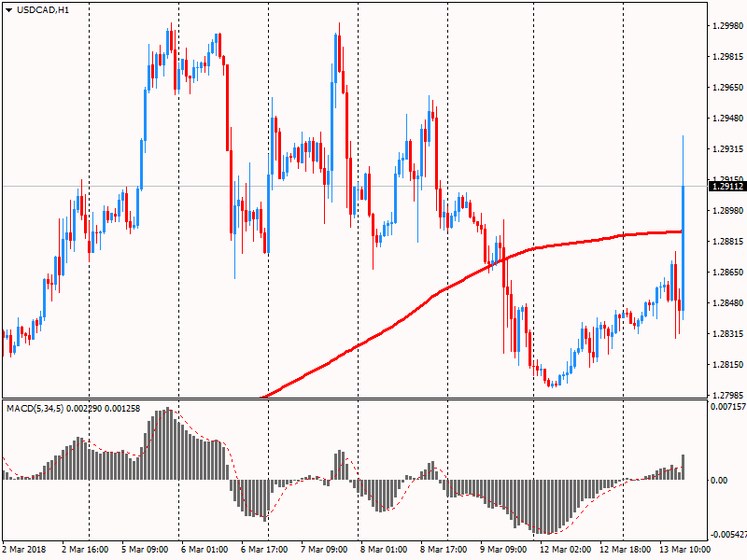The height and width of the screenshot is (560, 747).
Task: Click the 1.28650 price scale value
Action: (727, 273)
